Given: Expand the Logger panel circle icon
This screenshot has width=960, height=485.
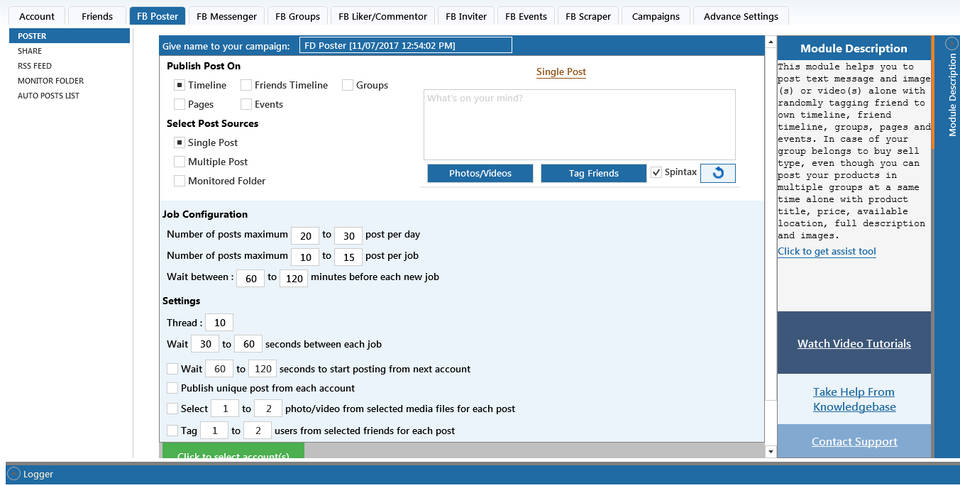Looking at the screenshot, I should (x=14, y=474).
